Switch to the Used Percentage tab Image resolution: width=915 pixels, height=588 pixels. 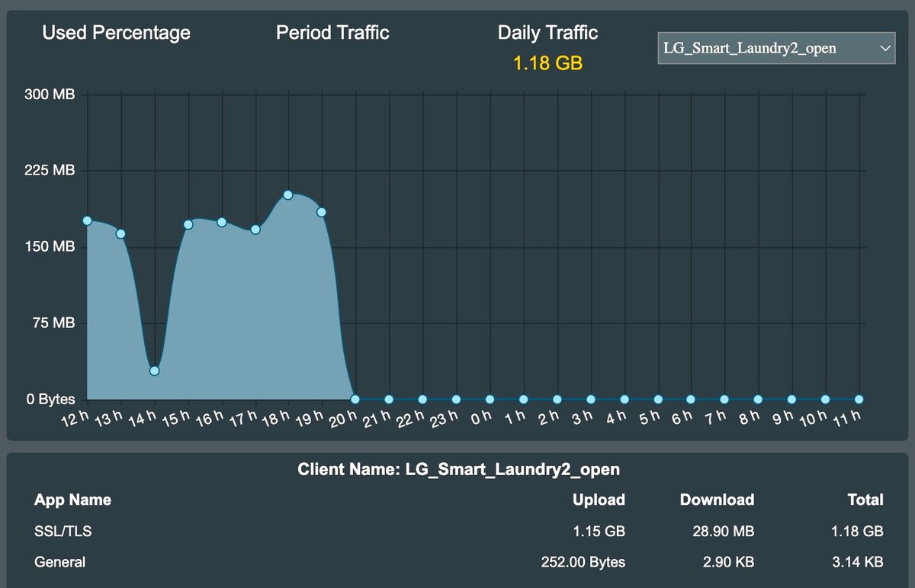coord(116,33)
